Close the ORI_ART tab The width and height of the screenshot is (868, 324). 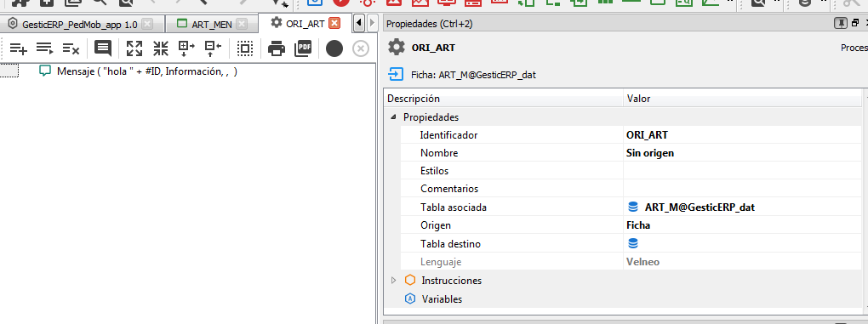334,23
